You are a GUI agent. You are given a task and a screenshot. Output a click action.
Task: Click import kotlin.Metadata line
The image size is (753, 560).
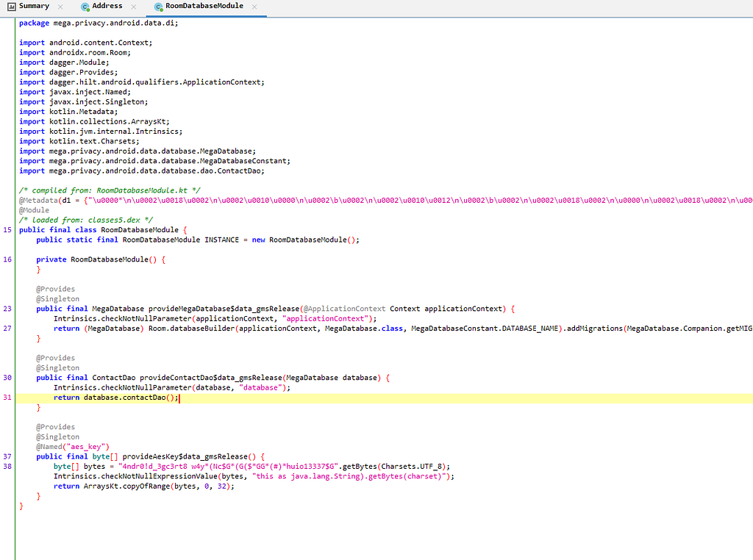(68, 112)
